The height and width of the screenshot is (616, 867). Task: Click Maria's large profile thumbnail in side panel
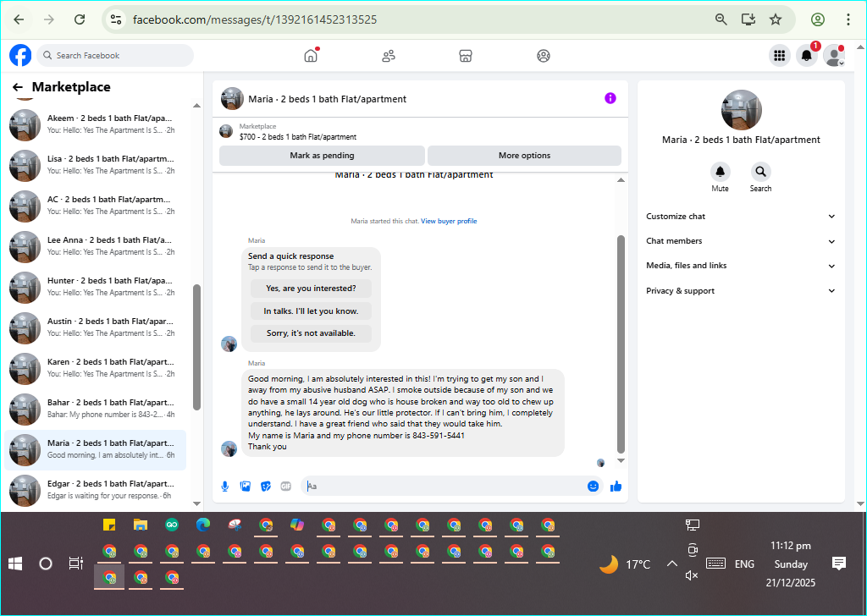tap(742, 110)
